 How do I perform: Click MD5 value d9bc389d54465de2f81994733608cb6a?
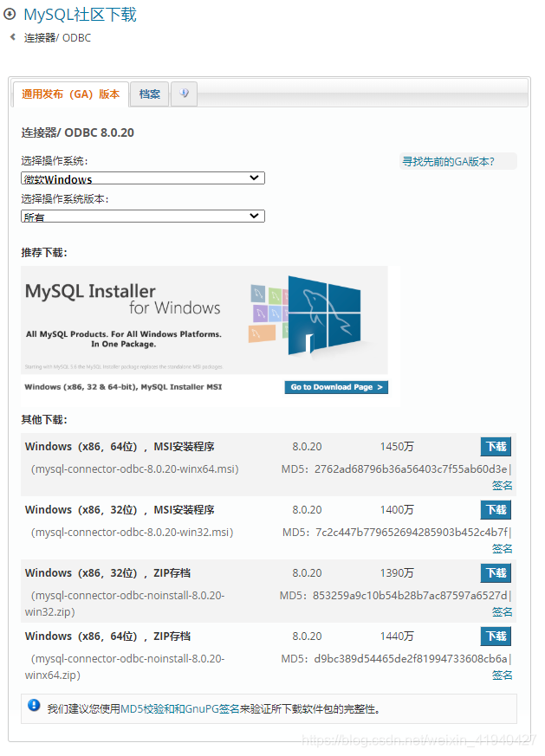pyautogui.click(x=411, y=659)
